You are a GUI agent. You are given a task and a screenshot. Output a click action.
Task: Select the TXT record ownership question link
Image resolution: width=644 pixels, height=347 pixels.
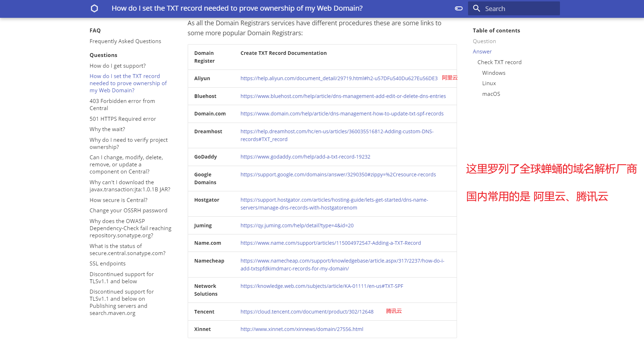click(x=128, y=83)
